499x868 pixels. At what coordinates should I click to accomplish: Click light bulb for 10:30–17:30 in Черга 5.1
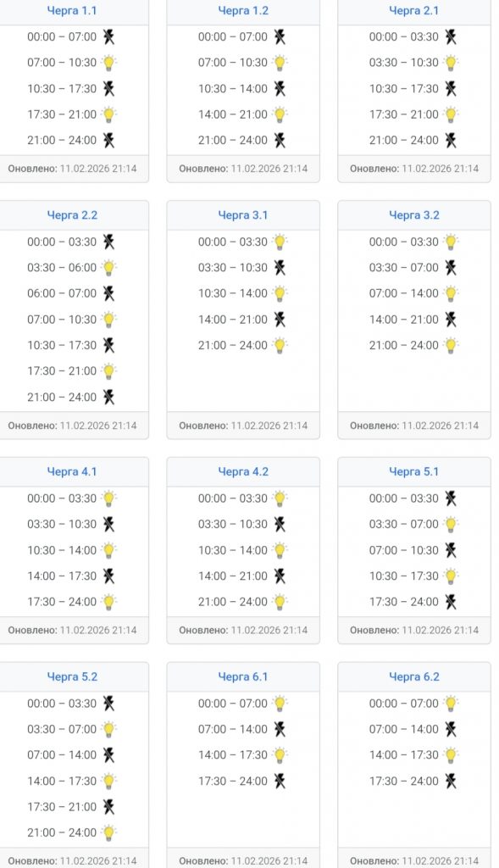pyautogui.click(x=451, y=576)
